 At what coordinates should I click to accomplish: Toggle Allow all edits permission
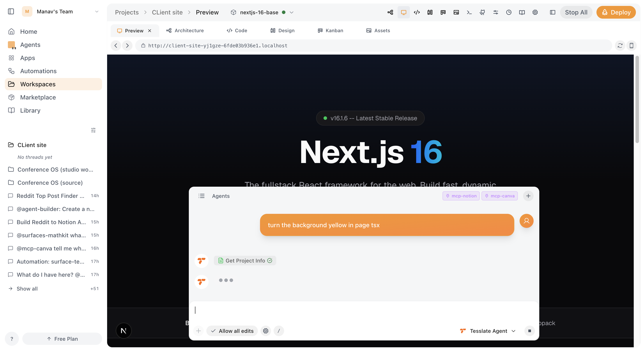(232, 331)
